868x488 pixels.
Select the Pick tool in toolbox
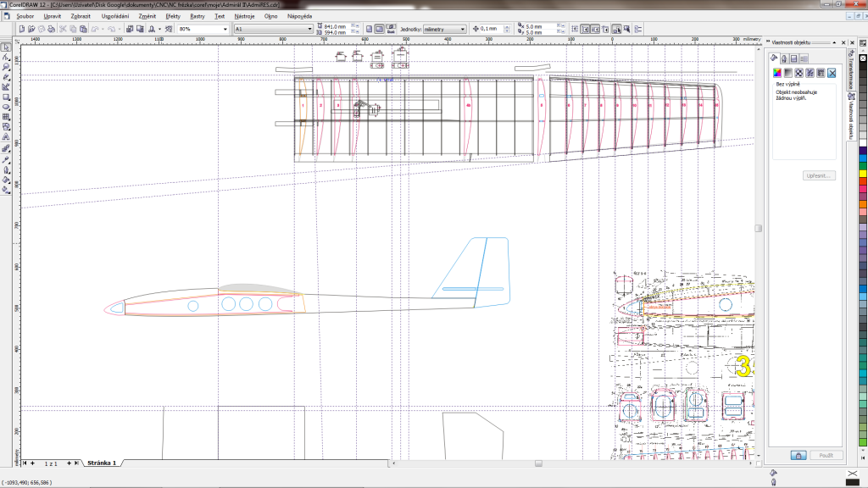click(6, 46)
